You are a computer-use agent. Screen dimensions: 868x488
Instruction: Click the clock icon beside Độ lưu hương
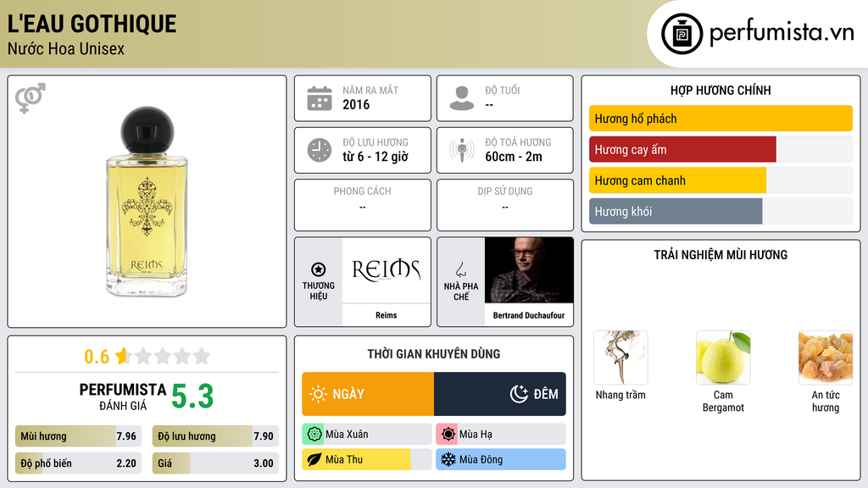tap(320, 150)
